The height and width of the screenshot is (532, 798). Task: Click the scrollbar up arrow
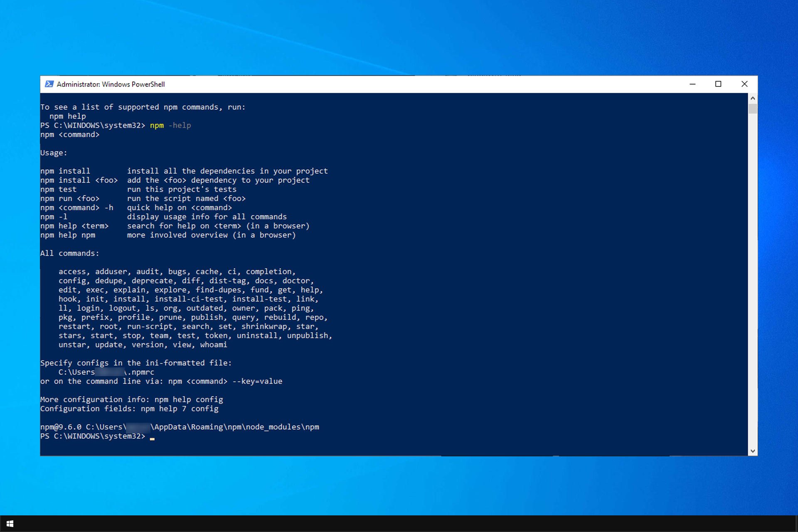pos(753,99)
